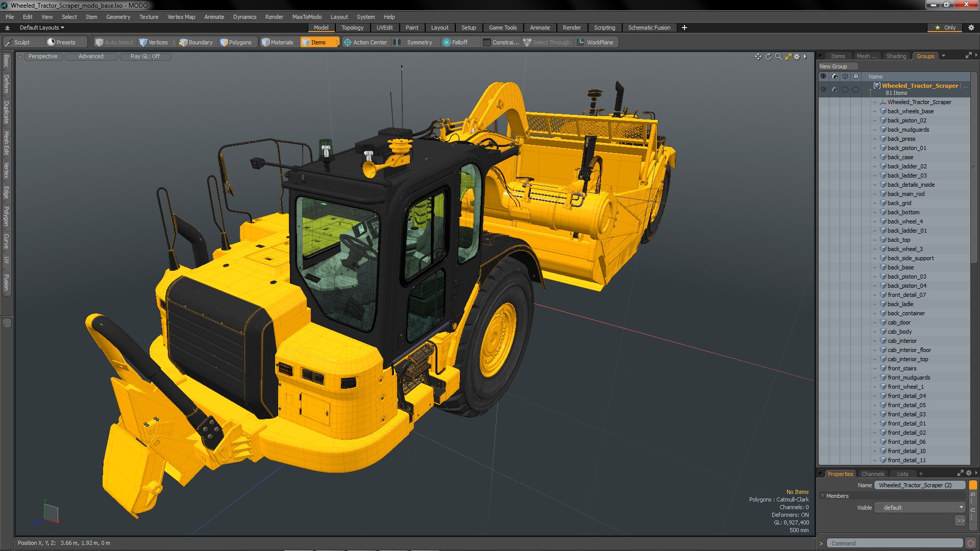Open the Groups panel tabs dropdown arrow
Viewport: 980px width, 551px height.
point(943,56)
